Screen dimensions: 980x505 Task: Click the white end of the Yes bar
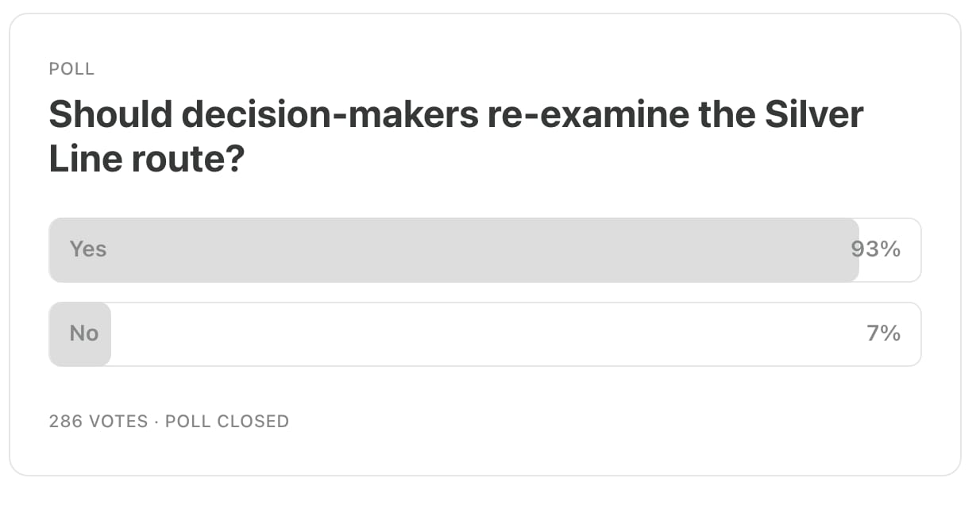pyautogui.click(x=889, y=250)
